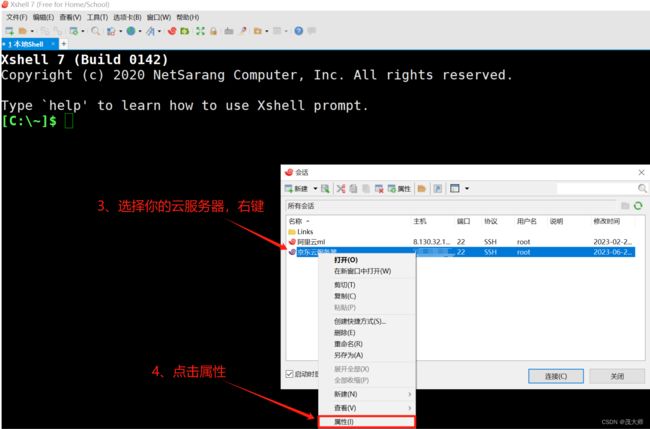Open the 编辑(E) menu
The image size is (650, 429).
click(x=44, y=17)
